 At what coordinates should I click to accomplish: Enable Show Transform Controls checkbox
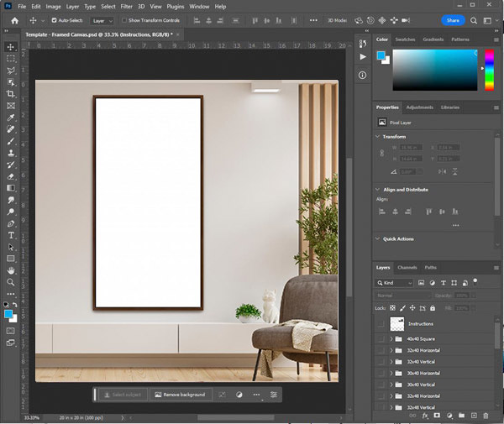click(124, 20)
